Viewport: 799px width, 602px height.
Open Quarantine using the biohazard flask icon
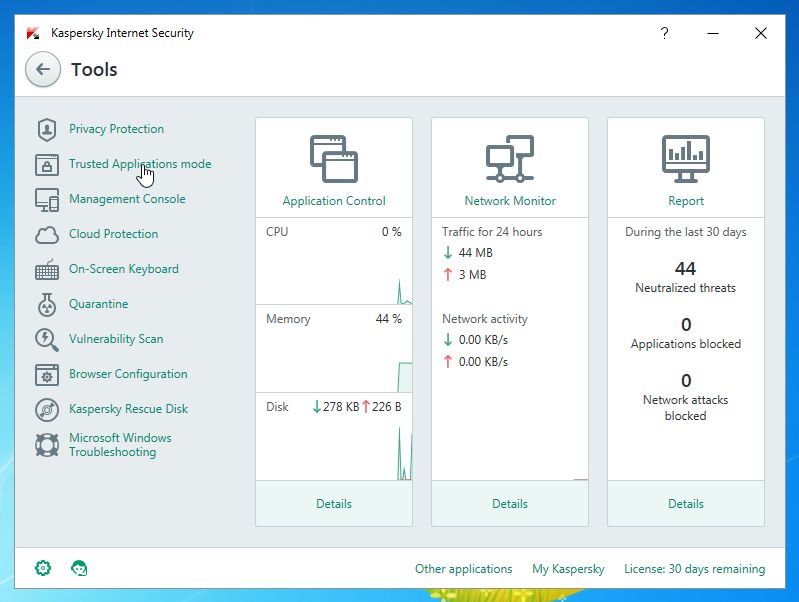pos(46,305)
